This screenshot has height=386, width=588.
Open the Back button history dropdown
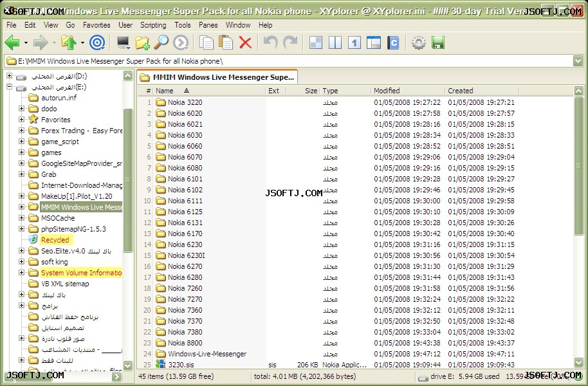[x=26, y=42]
